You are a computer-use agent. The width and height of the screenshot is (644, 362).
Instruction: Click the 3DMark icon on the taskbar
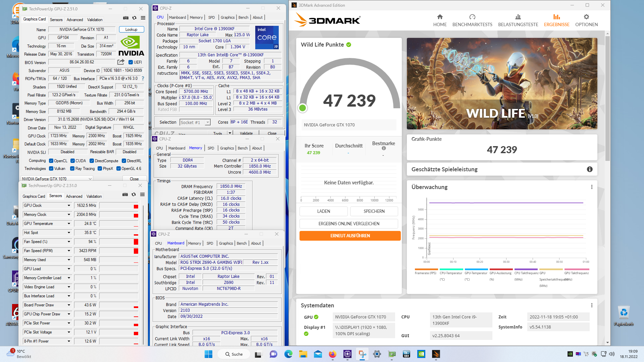pyautogui.click(x=436, y=354)
